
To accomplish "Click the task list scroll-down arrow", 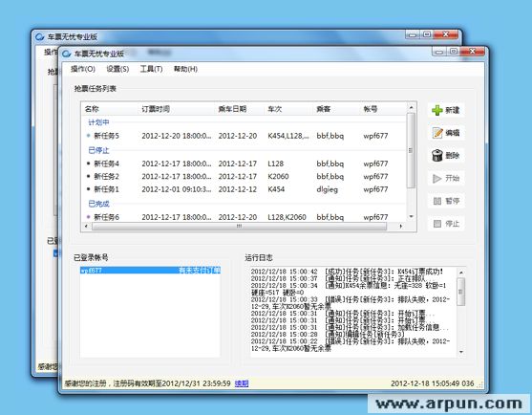I will click(x=411, y=216).
